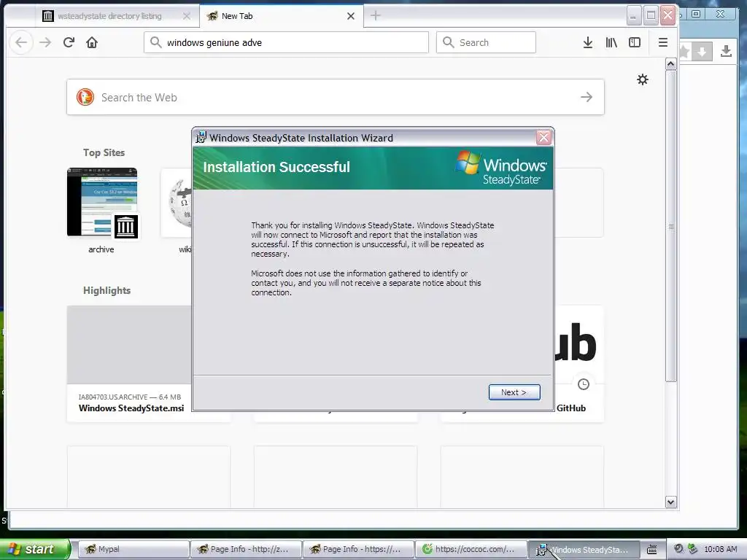Open Page Info - http://z... taskbar item
Viewport: 747px width, 560px height.
[x=245, y=549]
